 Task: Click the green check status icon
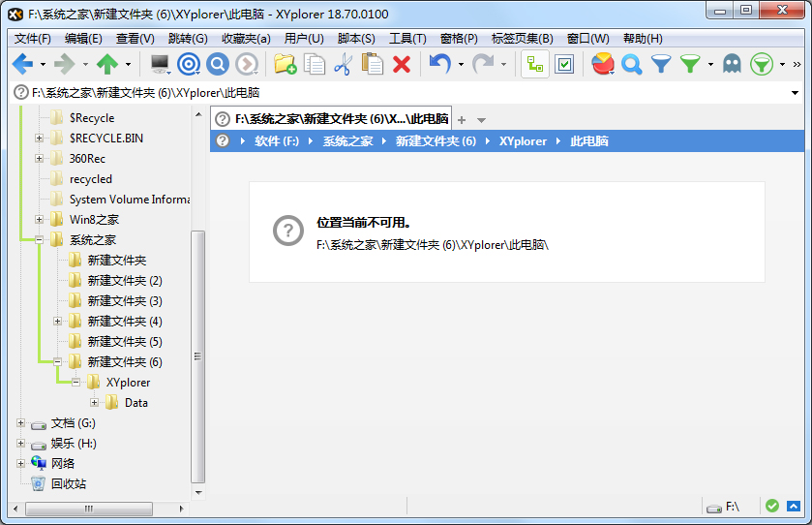click(x=772, y=506)
